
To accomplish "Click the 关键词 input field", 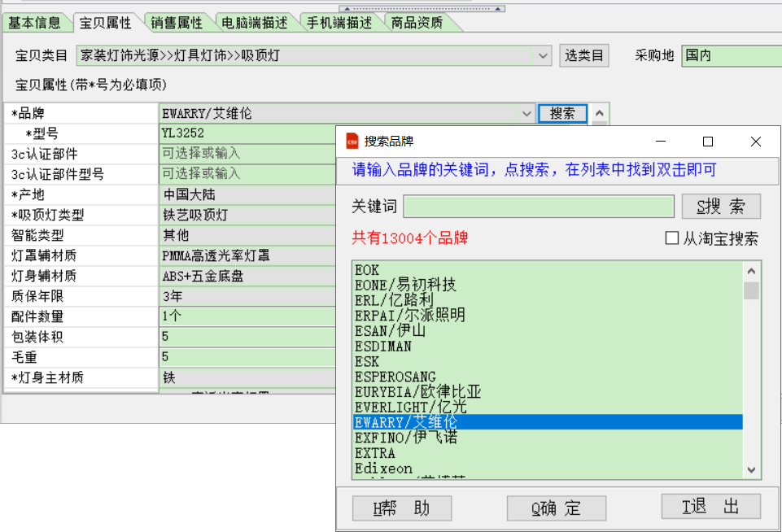I will [x=539, y=207].
